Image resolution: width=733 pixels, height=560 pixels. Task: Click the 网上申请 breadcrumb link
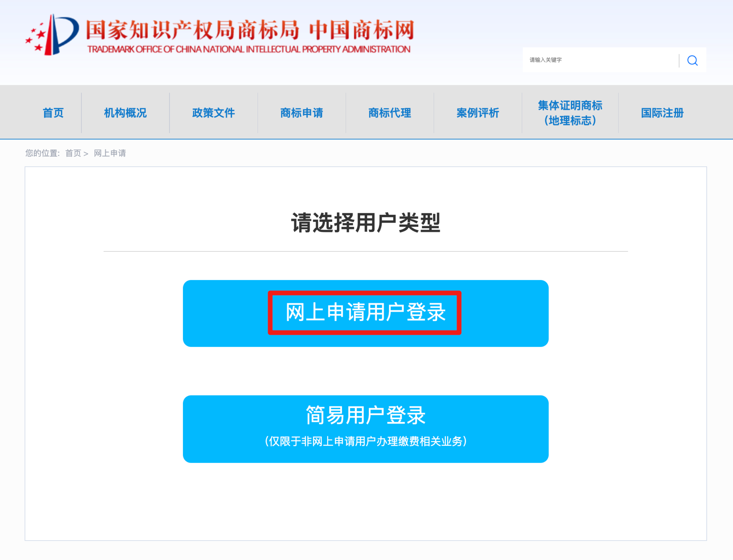(x=110, y=153)
